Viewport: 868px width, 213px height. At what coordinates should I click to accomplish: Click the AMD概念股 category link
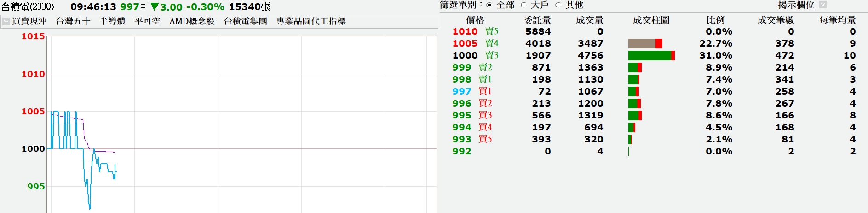pyautogui.click(x=192, y=21)
